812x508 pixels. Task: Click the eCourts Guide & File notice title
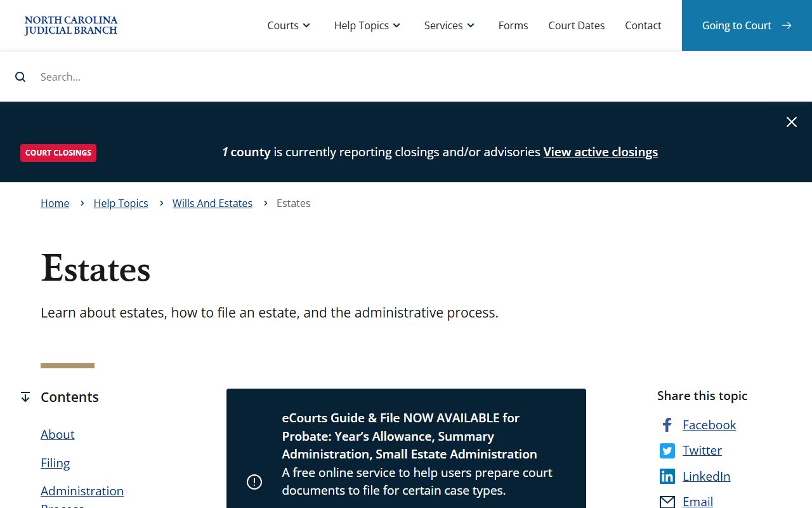410,436
